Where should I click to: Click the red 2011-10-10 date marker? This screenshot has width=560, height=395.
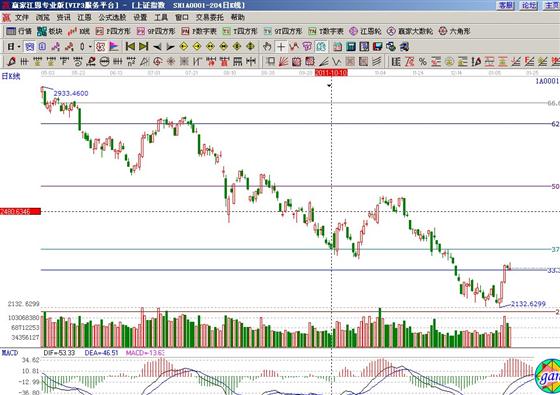click(x=331, y=73)
